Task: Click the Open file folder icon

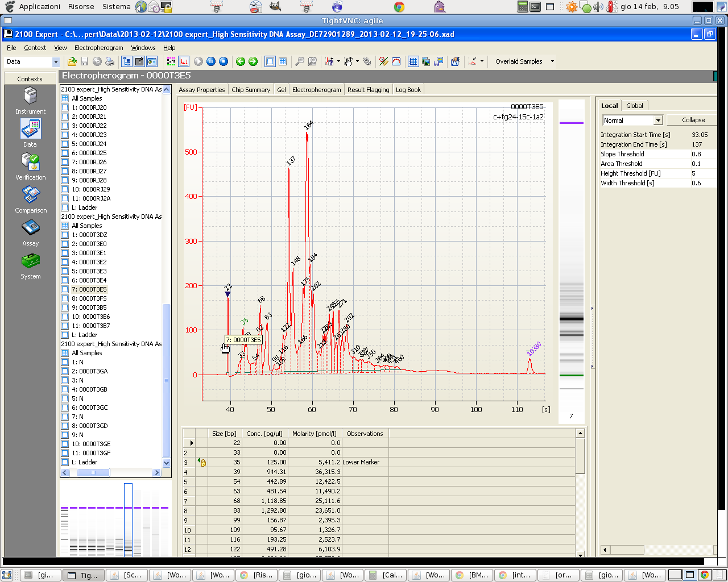Action: [72, 61]
